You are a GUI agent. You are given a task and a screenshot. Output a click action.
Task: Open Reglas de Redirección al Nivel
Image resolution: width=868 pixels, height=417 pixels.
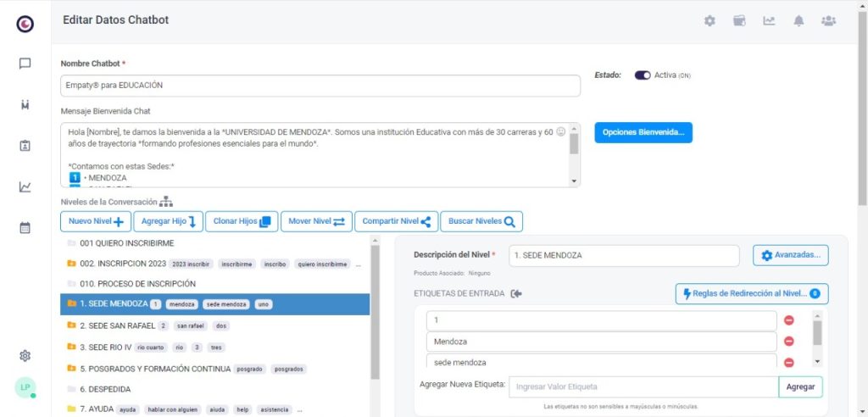(x=752, y=293)
